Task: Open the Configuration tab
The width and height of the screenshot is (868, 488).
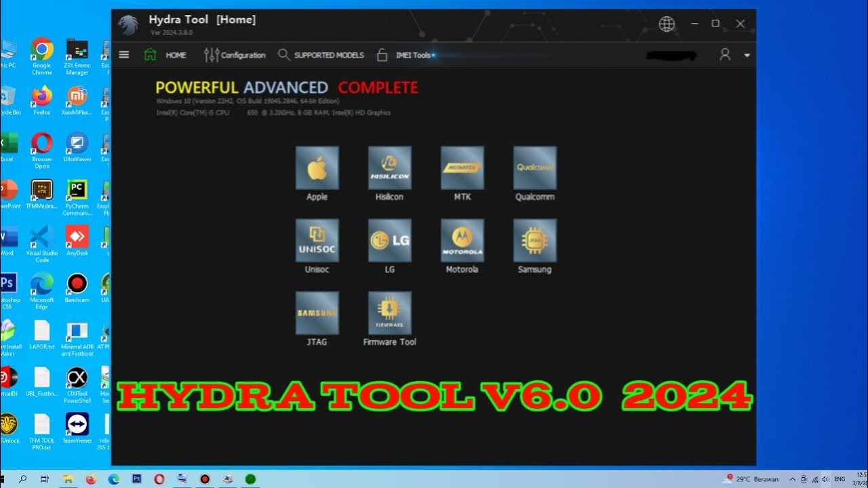Action: coord(235,55)
